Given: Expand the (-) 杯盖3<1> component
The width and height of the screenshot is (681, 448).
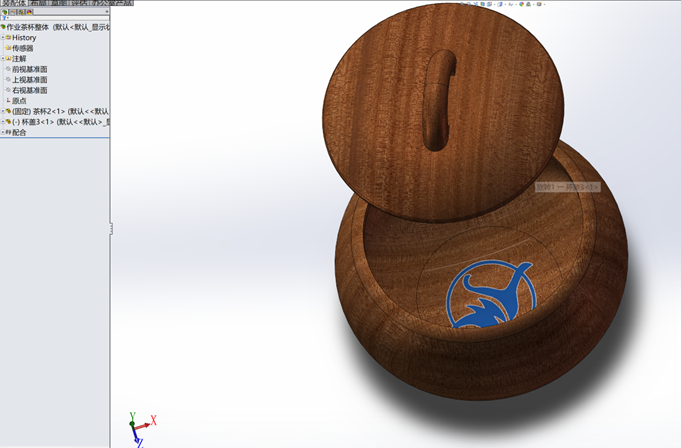Looking at the screenshot, I should (x=3, y=122).
